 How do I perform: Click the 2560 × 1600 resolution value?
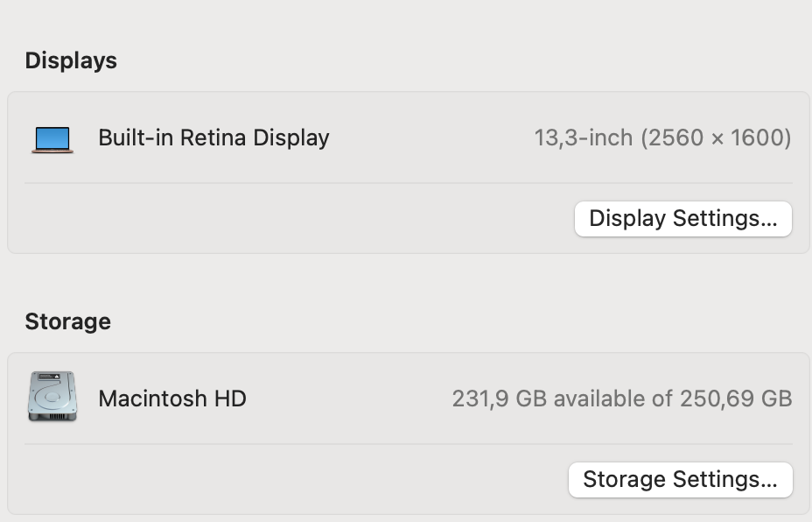pos(716,138)
